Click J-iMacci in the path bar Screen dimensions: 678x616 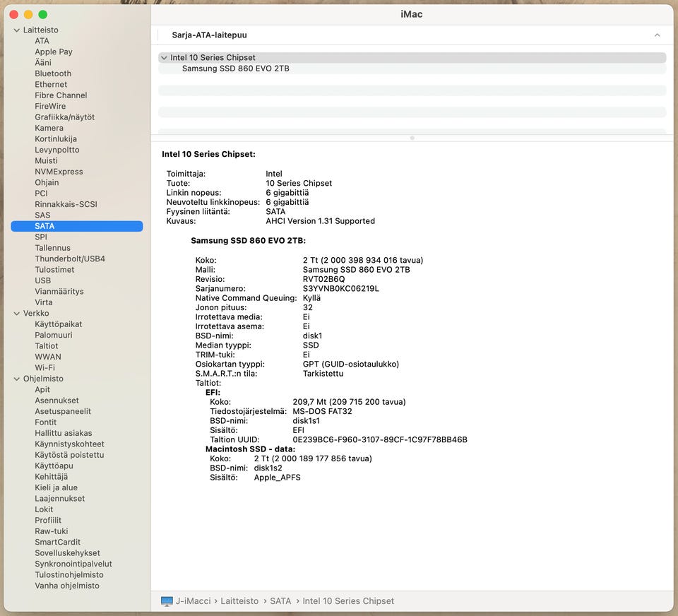click(194, 601)
